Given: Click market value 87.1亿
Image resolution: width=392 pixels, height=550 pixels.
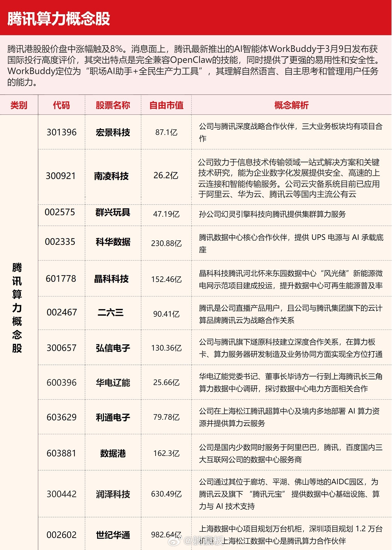Looking at the screenshot, I should [166, 132].
